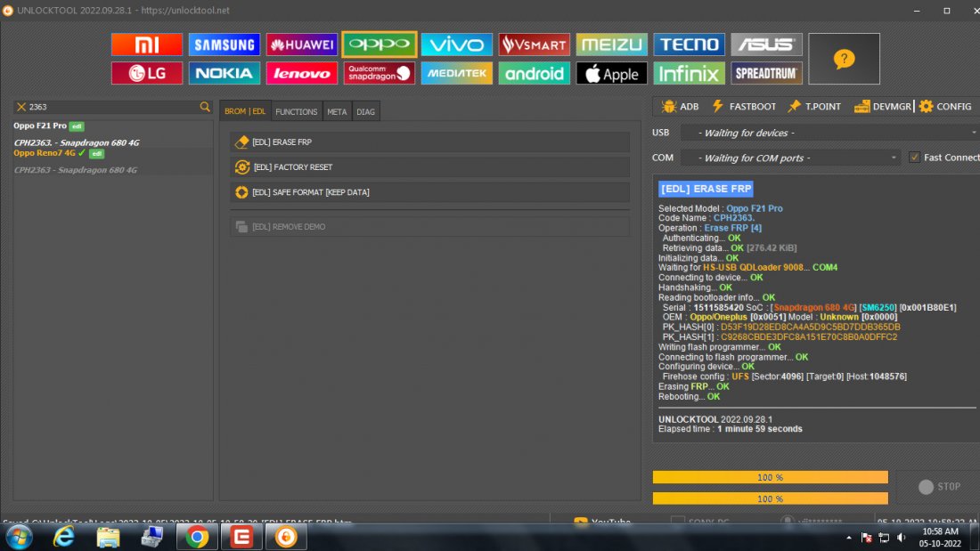The image size is (980, 551).
Task: Click the search magnifier icon
Action: (x=205, y=107)
